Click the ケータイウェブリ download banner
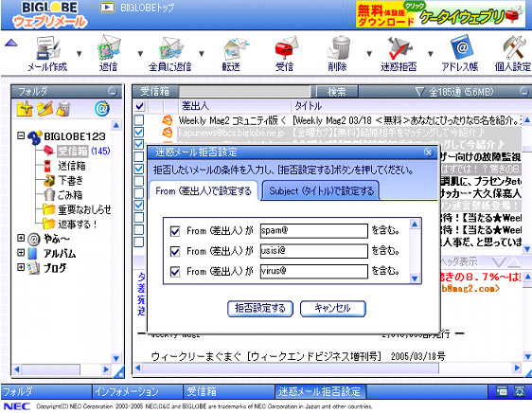The width and height of the screenshot is (532, 413). (x=440, y=14)
